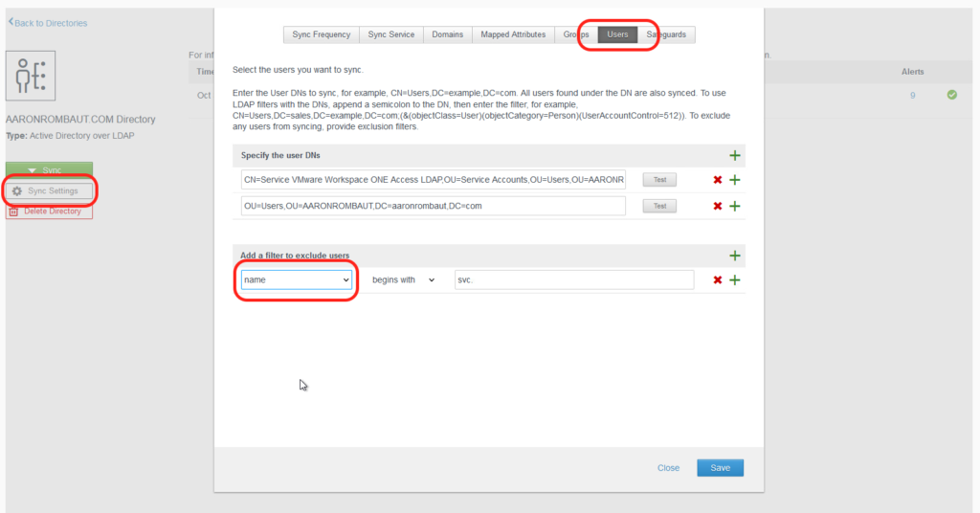Image resolution: width=980 pixels, height=513 pixels.
Task: Select the Domains tab
Action: tap(448, 34)
